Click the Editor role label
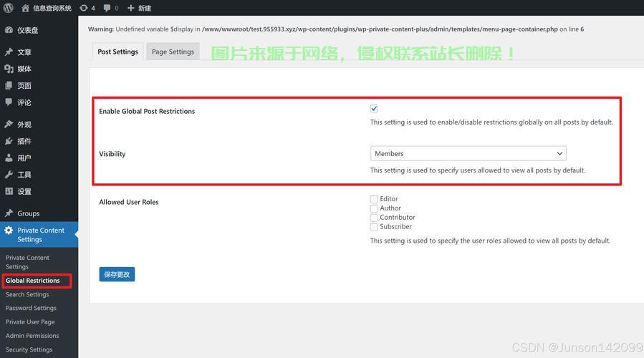The width and height of the screenshot is (644, 358). click(388, 199)
